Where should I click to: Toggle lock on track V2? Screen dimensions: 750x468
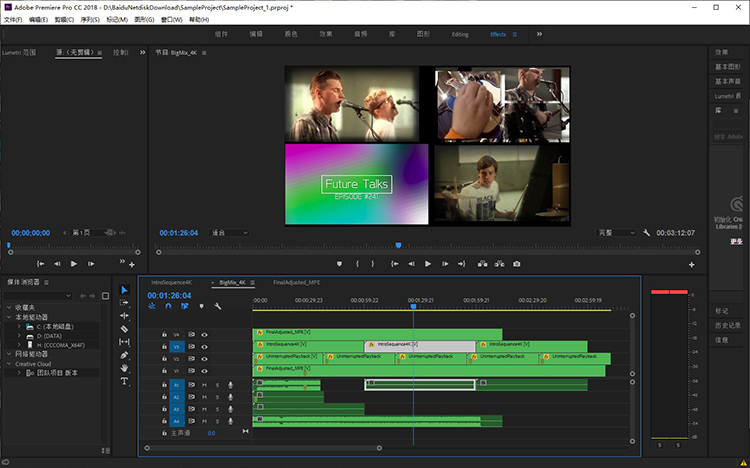coord(164,358)
